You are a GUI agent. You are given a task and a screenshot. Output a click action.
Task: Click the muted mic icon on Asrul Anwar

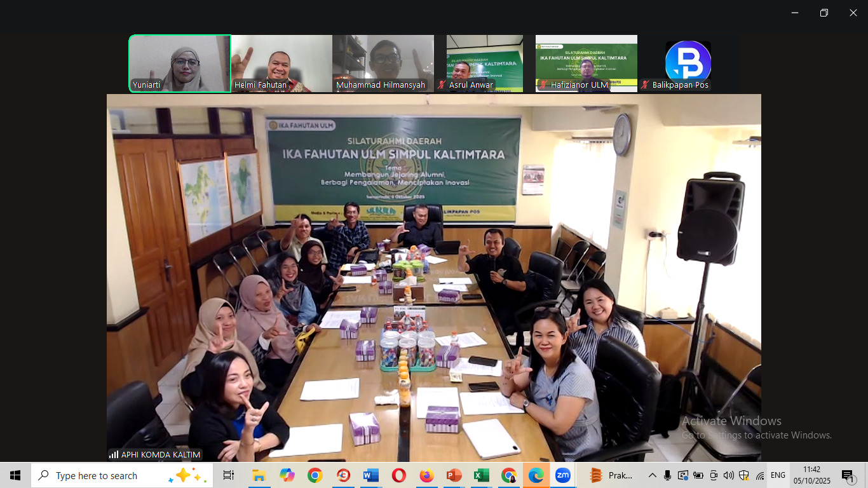(442, 85)
